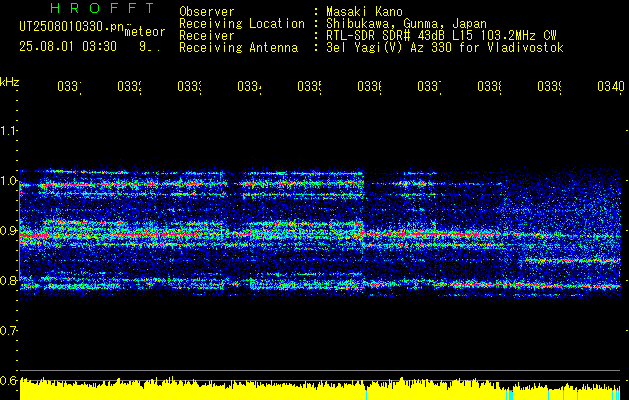Click the 1.0 kHz frequency axis label
Viewport: 629px width, 400px height.
tap(9, 181)
